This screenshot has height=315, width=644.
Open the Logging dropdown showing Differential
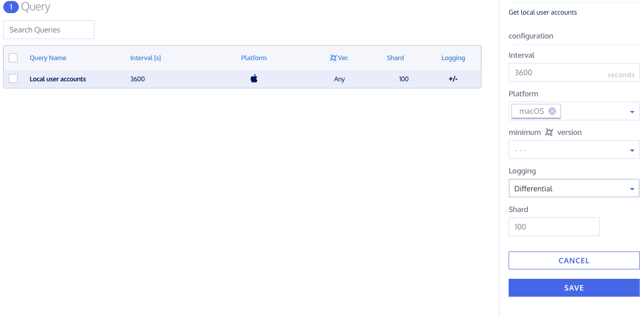574,188
